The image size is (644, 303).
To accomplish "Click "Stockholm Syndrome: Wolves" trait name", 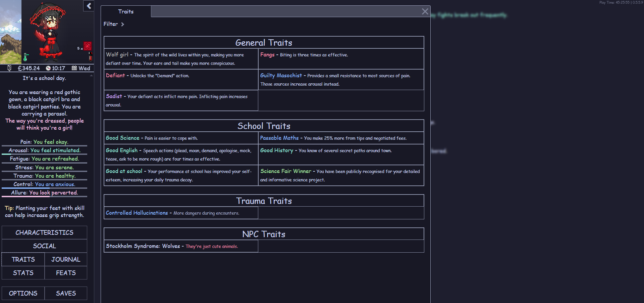I will 143,246.
